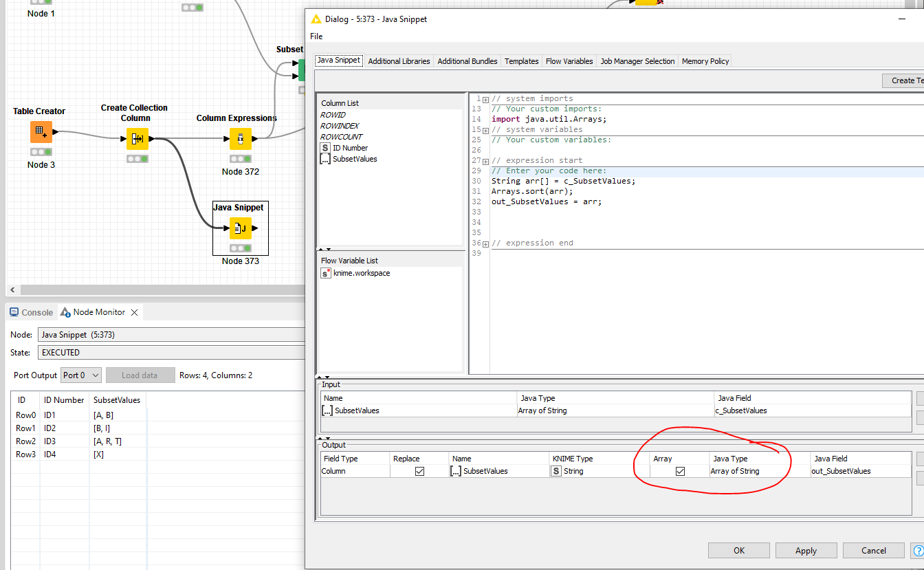924x570 pixels.
Task: Click the Row2 cell in Node Monitor table
Action: (25, 441)
